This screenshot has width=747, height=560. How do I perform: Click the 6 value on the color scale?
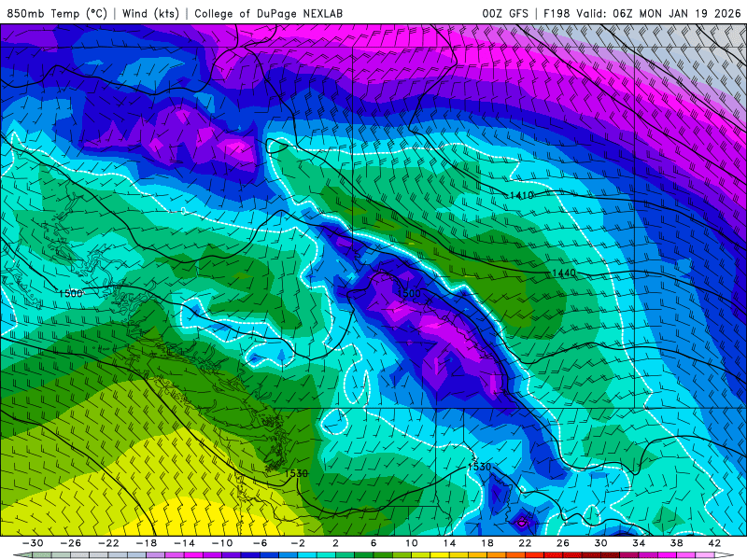tap(374, 543)
